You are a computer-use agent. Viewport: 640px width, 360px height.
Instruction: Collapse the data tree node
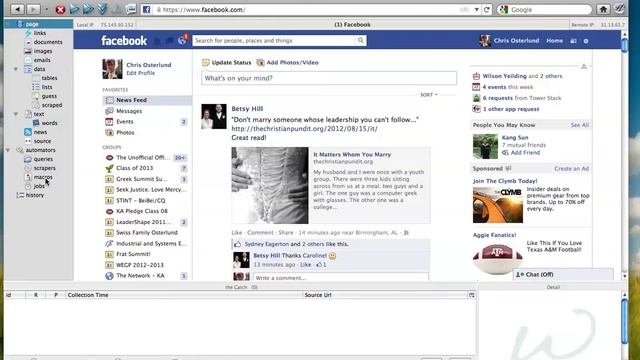[16, 69]
